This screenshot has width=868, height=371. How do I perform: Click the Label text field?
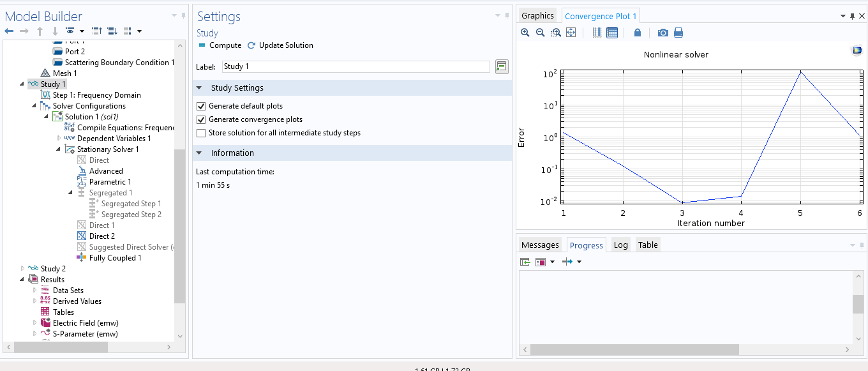tap(355, 66)
